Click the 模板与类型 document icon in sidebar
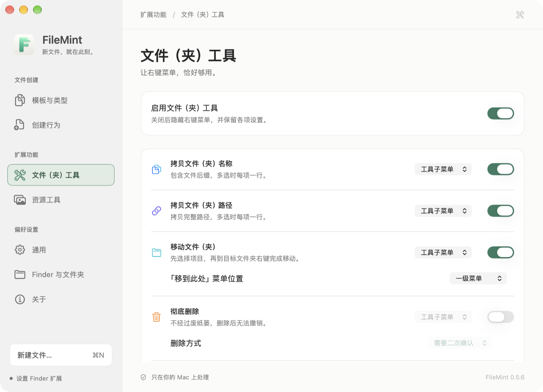 20,100
